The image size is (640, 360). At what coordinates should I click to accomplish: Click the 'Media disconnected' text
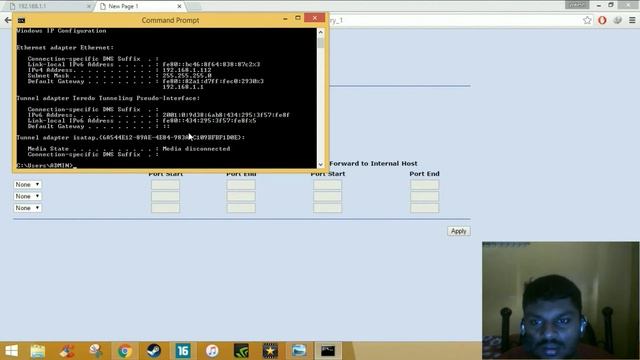pos(196,149)
